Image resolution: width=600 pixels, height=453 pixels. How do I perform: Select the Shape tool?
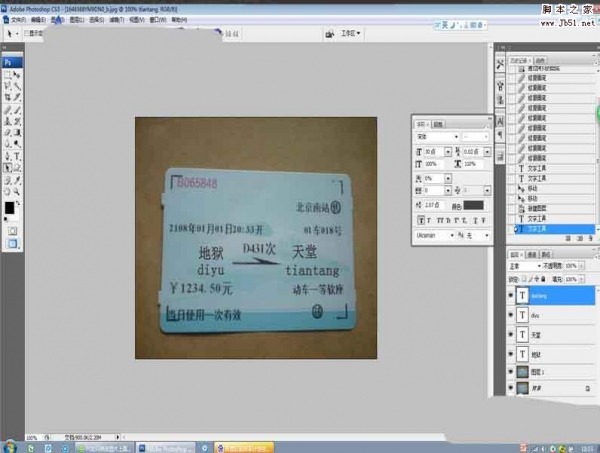click(x=17, y=168)
